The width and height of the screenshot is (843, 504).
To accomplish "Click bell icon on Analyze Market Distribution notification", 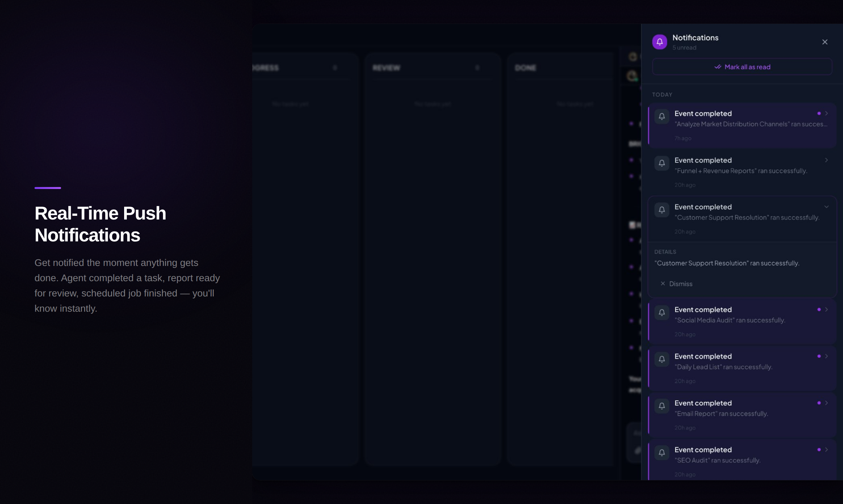I will click(x=661, y=116).
